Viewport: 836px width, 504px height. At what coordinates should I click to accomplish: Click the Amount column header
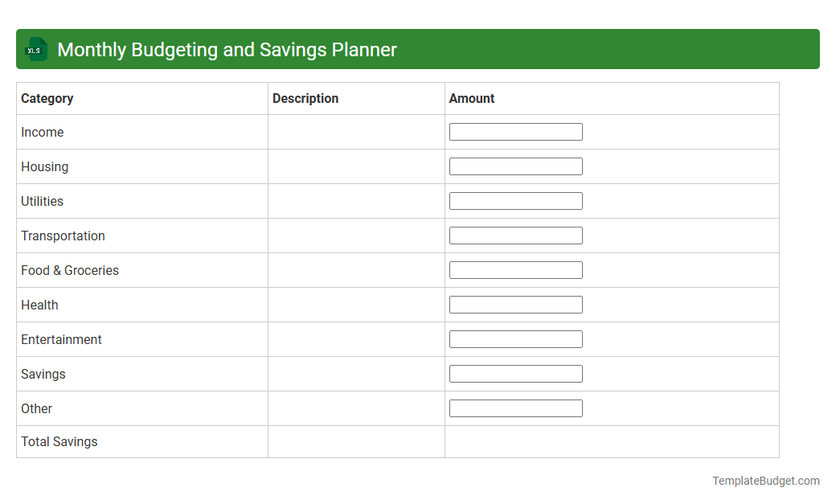click(472, 98)
